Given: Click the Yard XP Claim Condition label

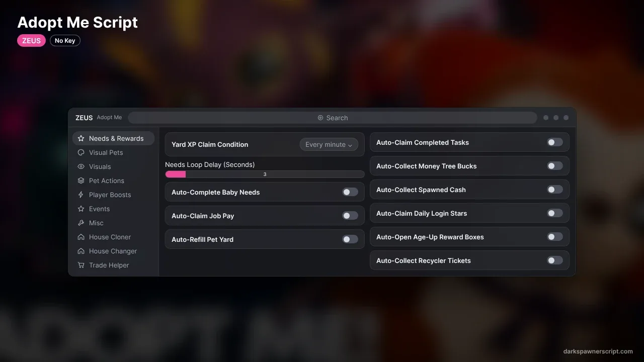Looking at the screenshot, I should click(x=210, y=144).
